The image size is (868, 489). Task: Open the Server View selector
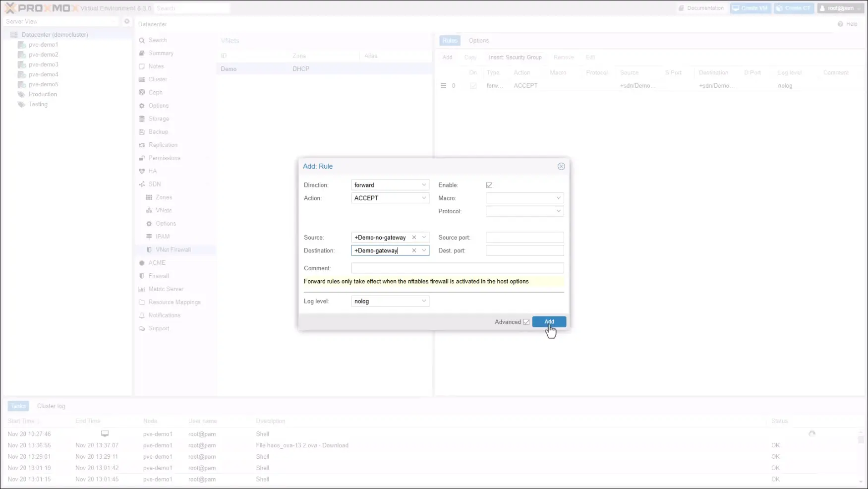pos(61,21)
